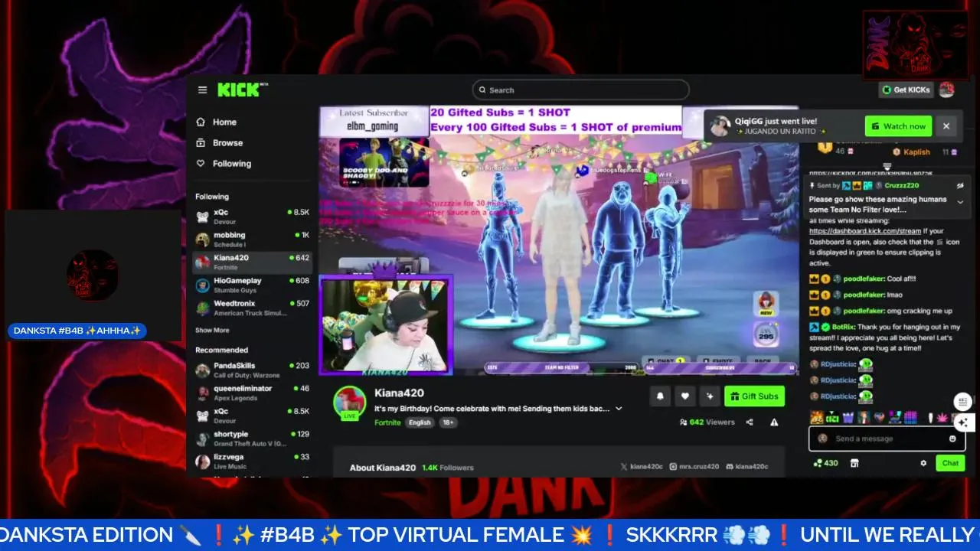Open lizzvega Live Music channel
The height and width of the screenshot is (551, 980).
(x=252, y=461)
